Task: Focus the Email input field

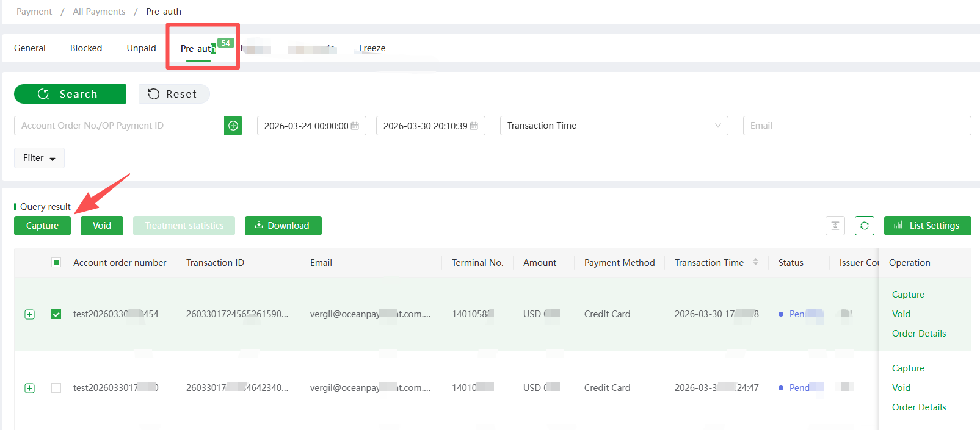Action: (857, 126)
